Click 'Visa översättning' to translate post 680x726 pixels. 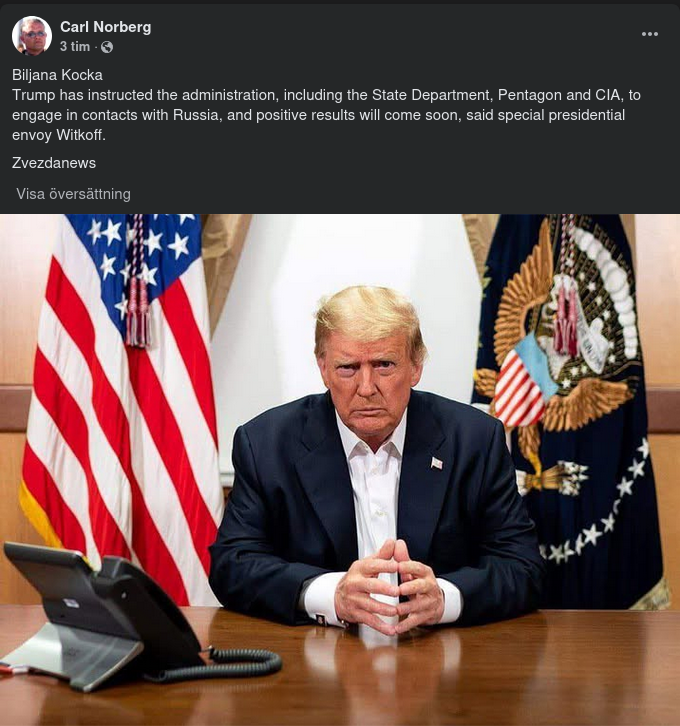click(74, 194)
